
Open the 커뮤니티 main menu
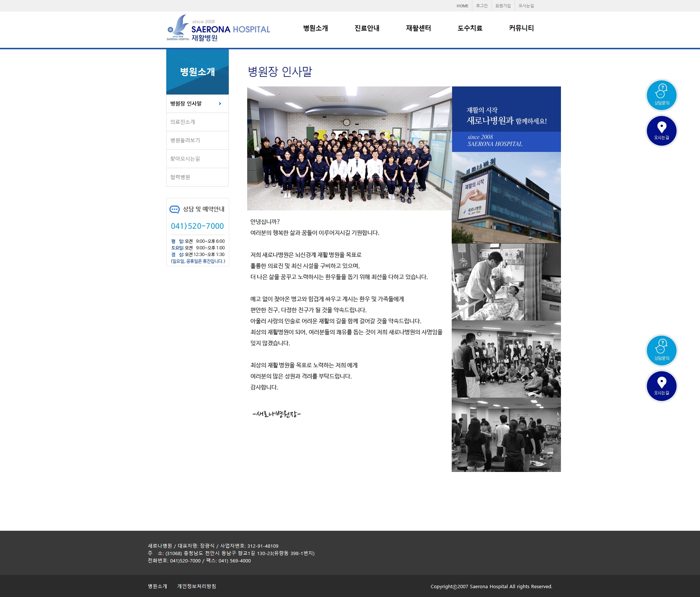(522, 28)
